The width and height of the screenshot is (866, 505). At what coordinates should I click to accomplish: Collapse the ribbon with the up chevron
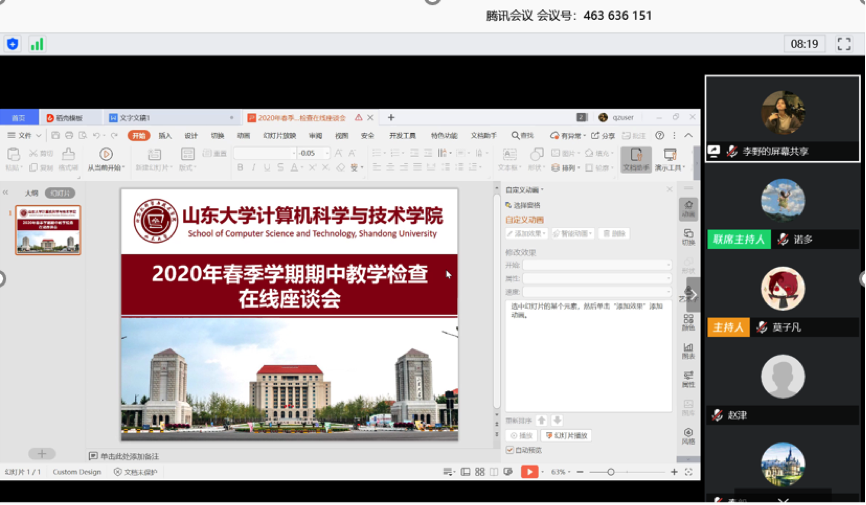689,135
